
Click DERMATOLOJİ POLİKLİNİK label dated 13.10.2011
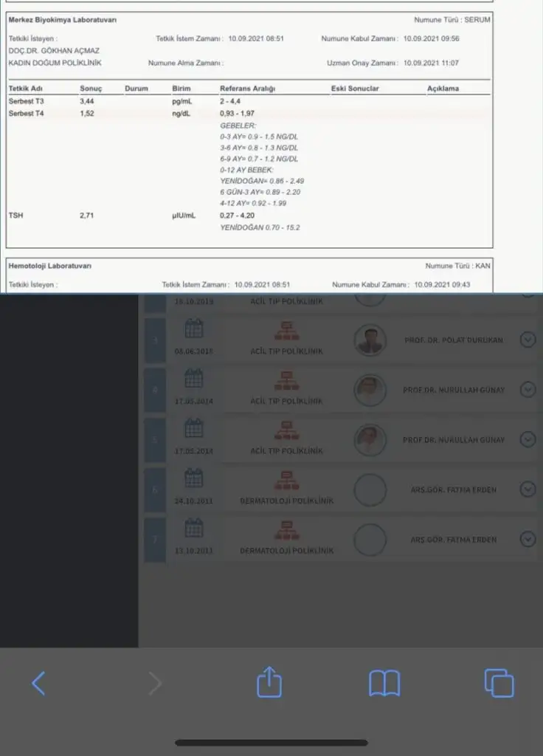point(286,551)
